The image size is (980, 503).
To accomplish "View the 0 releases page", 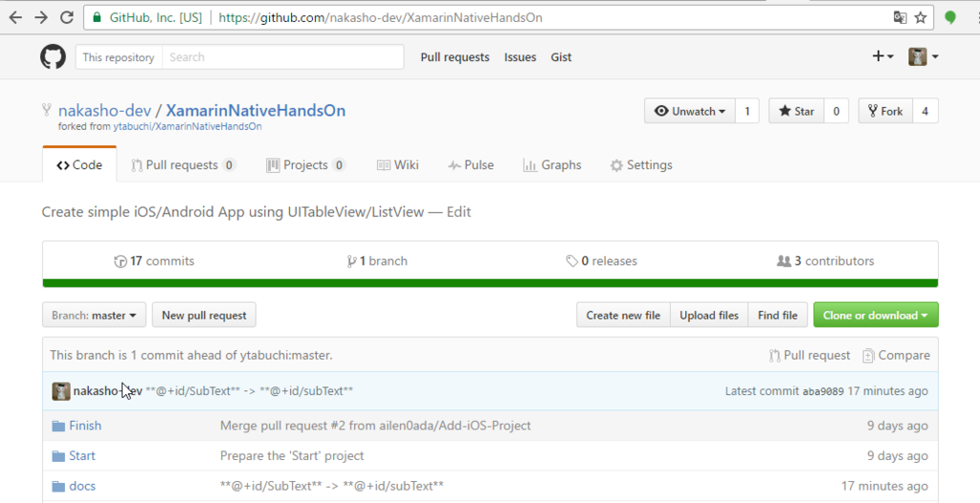I will pyautogui.click(x=601, y=261).
